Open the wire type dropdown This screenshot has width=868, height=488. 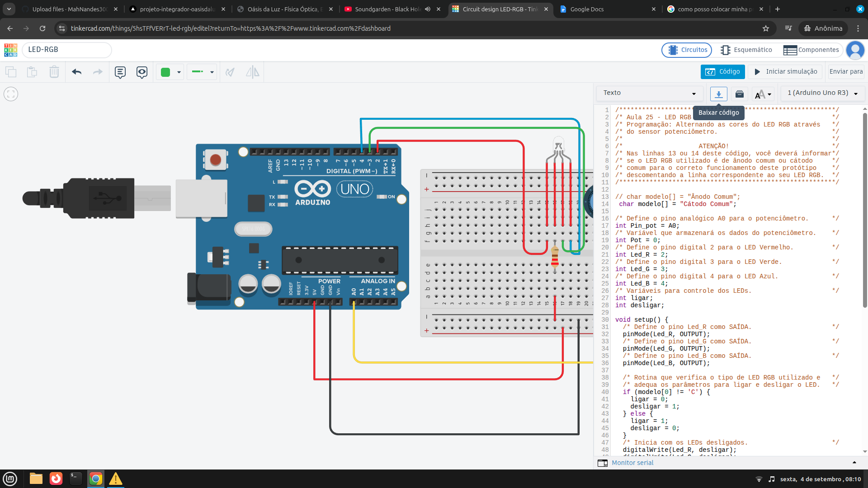pyautogui.click(x=202, y=72)
